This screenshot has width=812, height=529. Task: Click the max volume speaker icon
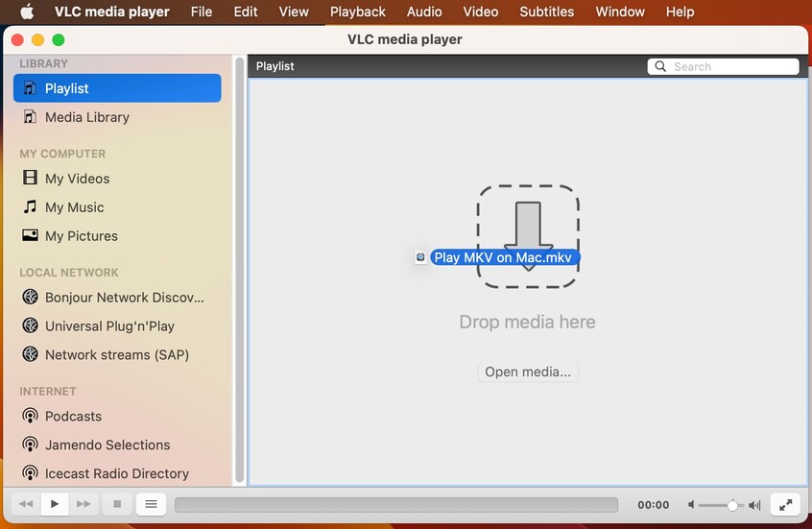coord(755,505)
